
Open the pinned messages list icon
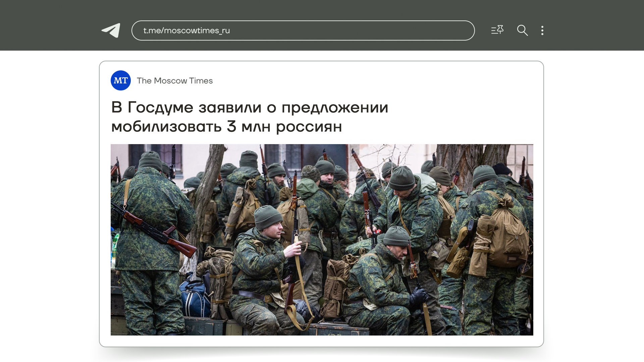point(497,30)
